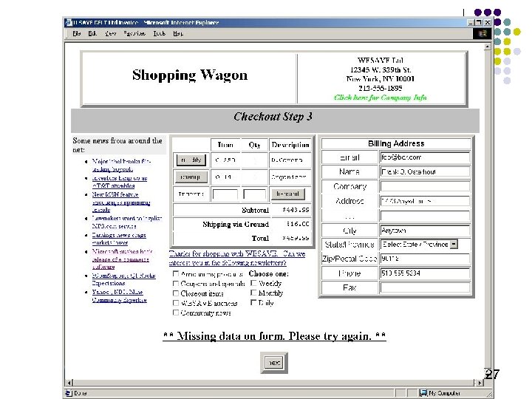This screenshot has height=399, width=532.
Task: Click the status bar page icon beside Done
Action: coord(69,393)
